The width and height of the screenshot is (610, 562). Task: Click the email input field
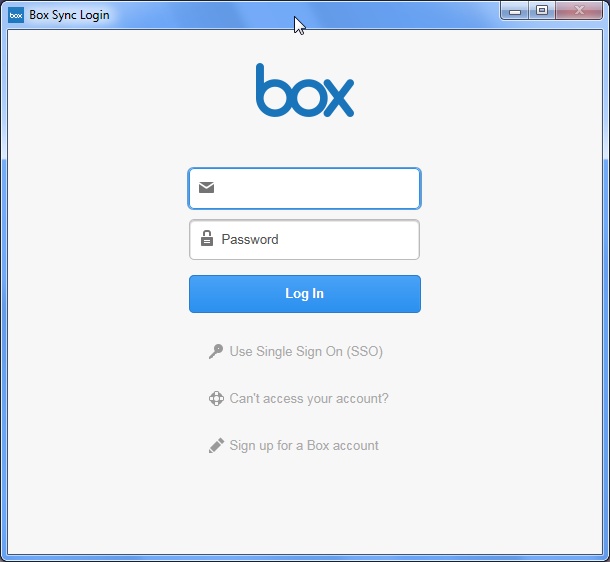click(x=304, y=189)
